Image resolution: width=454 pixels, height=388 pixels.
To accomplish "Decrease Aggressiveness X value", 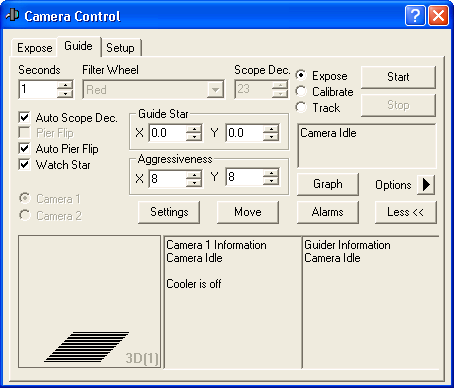I will coord(194,183).
